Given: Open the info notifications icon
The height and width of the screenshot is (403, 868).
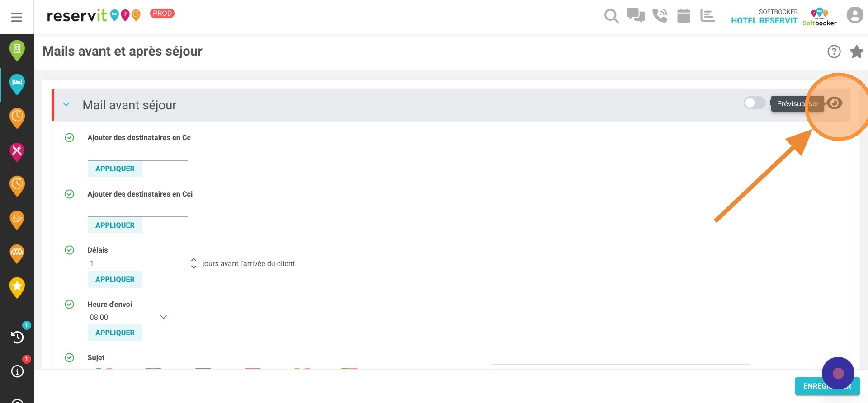Looking at the screenshot, I should [x=17, y=371].
